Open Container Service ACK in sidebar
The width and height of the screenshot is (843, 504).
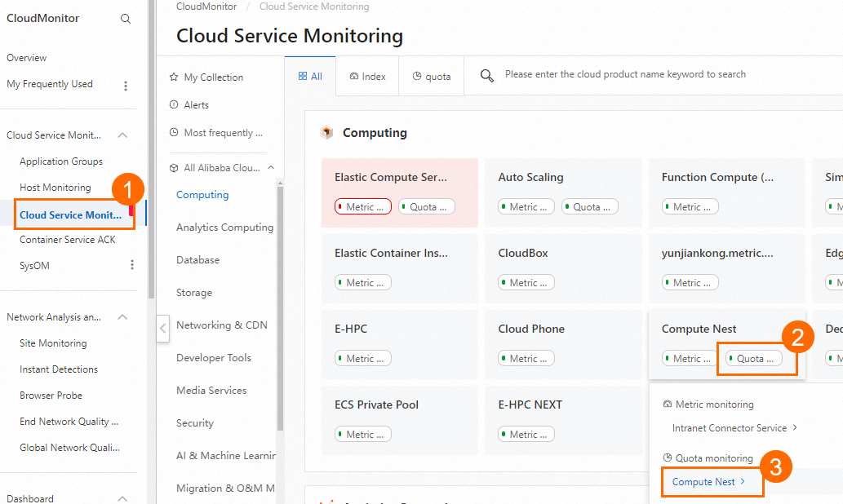(x=68, y=239)
